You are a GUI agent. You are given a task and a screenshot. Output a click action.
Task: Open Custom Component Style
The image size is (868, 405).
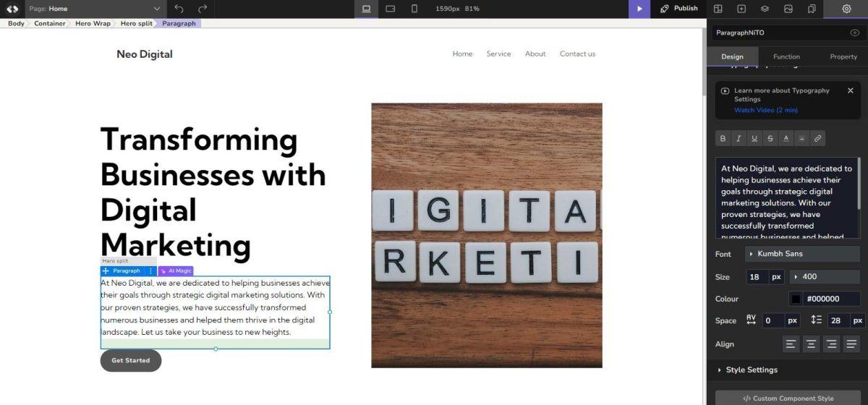click(788, 398)
